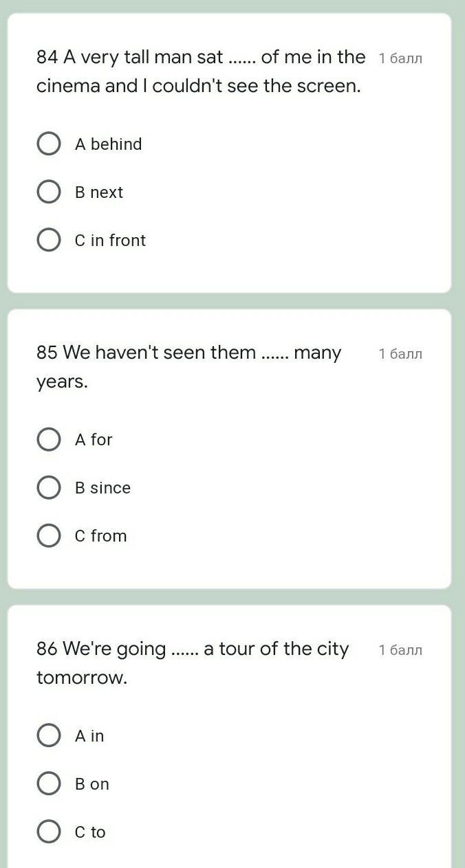Click the 'A for' answer label text
465x868 pixels.
[94, 440]
